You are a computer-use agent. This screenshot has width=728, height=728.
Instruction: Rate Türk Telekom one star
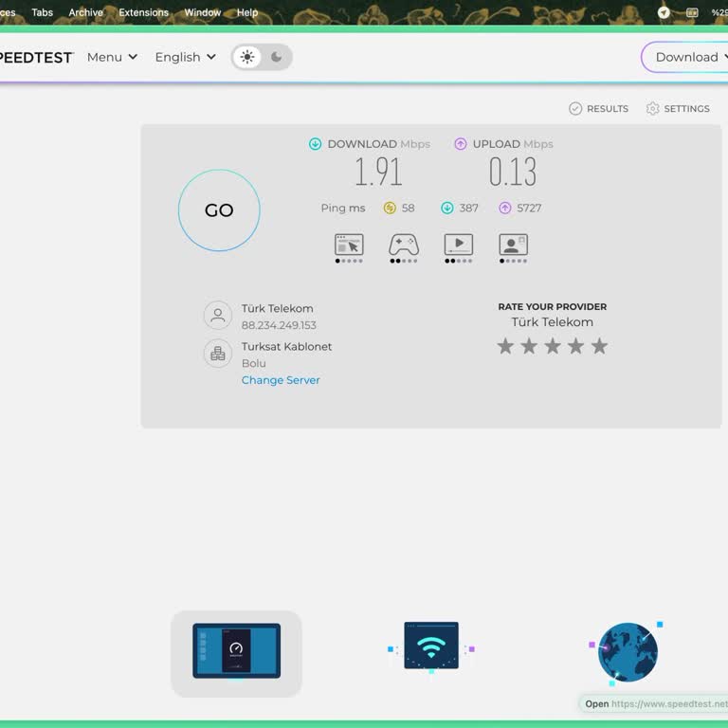click(x=505, y=346)
